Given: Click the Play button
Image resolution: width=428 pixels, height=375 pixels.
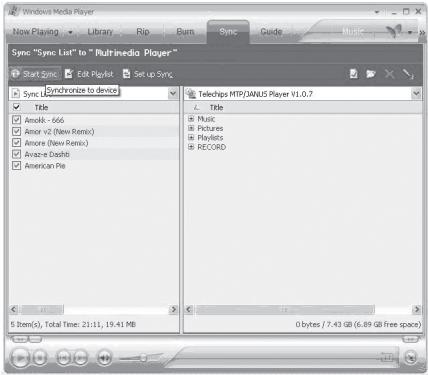Looking at the screenshot, I should coord(20,358).
